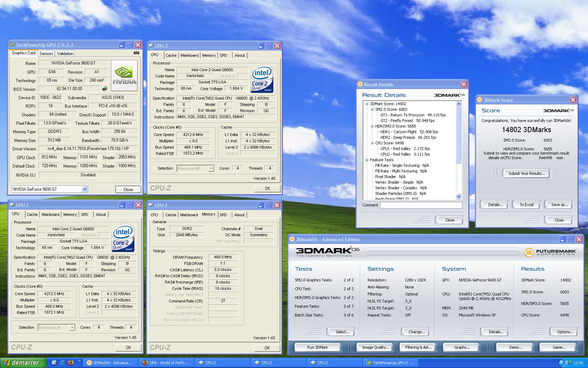The image size is (588, 368).
Task: Open Firefox from quick launch
Action: [71, 363]
